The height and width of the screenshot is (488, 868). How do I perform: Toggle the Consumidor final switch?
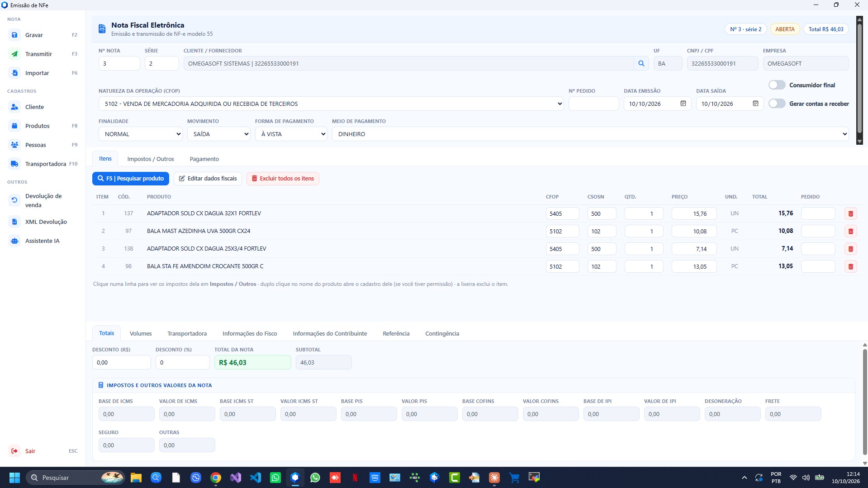(777, 85)
